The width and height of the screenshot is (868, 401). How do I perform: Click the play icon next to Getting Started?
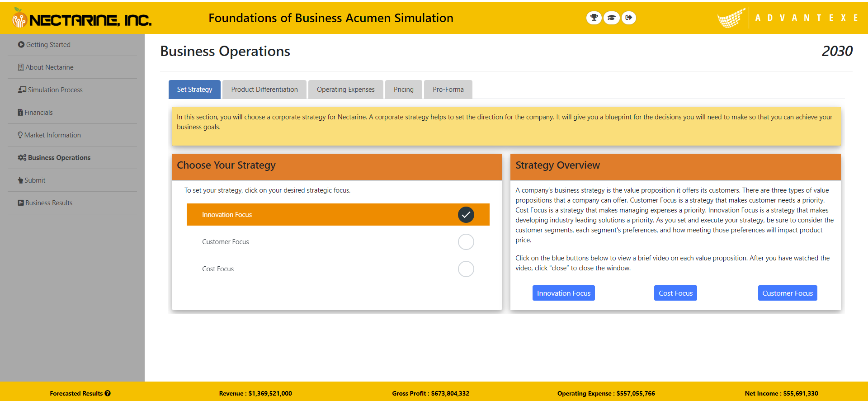pyautogui.click(x=21, y=44)
